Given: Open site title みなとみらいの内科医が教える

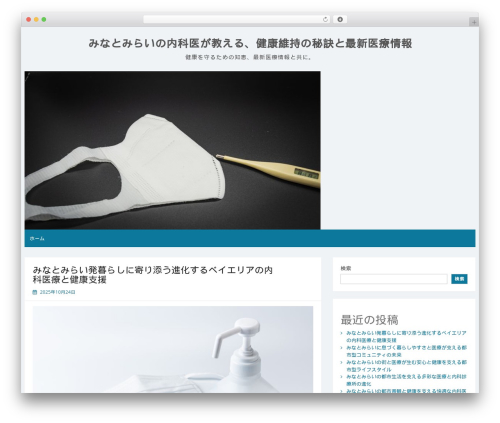Looking at the screenshot, I should coord(250,43).
